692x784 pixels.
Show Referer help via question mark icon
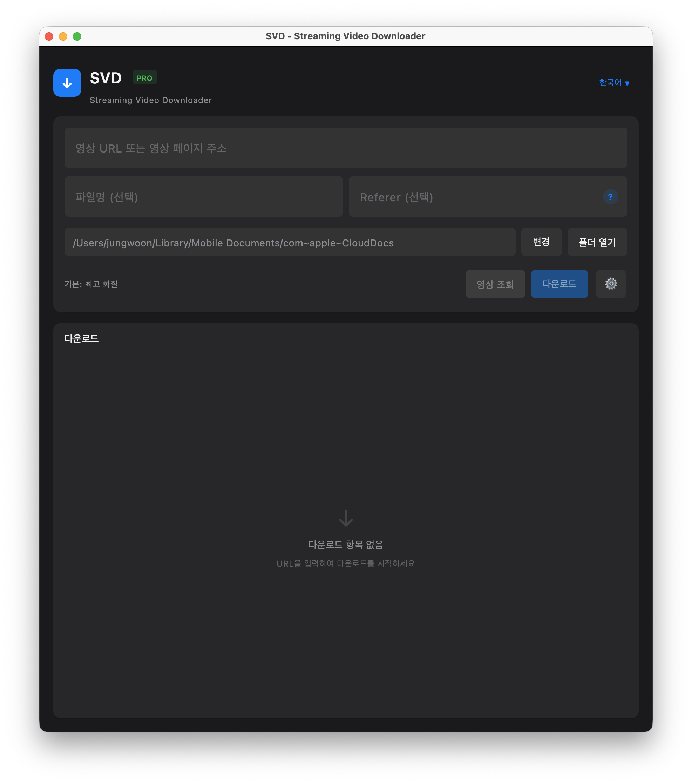click(x=610, y=197)
